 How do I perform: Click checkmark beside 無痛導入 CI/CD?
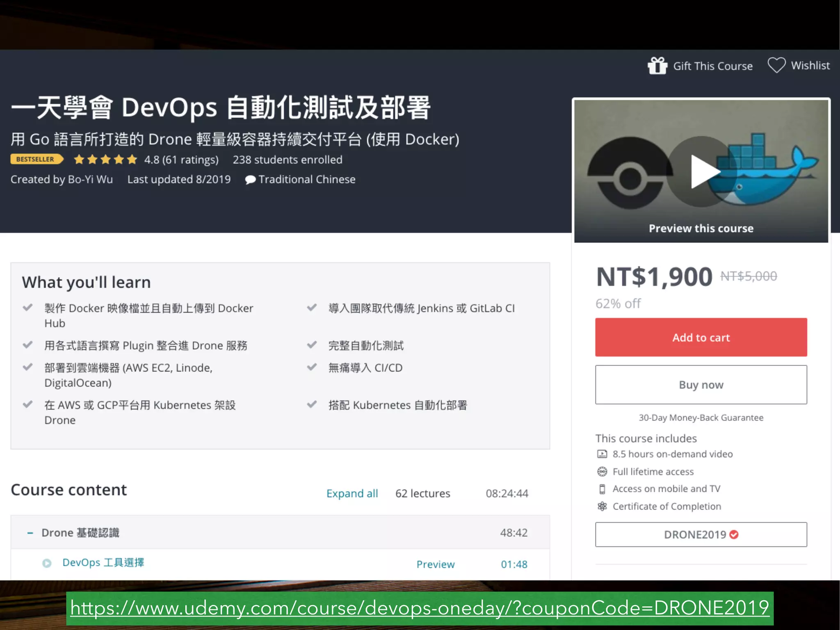[312, 367]
